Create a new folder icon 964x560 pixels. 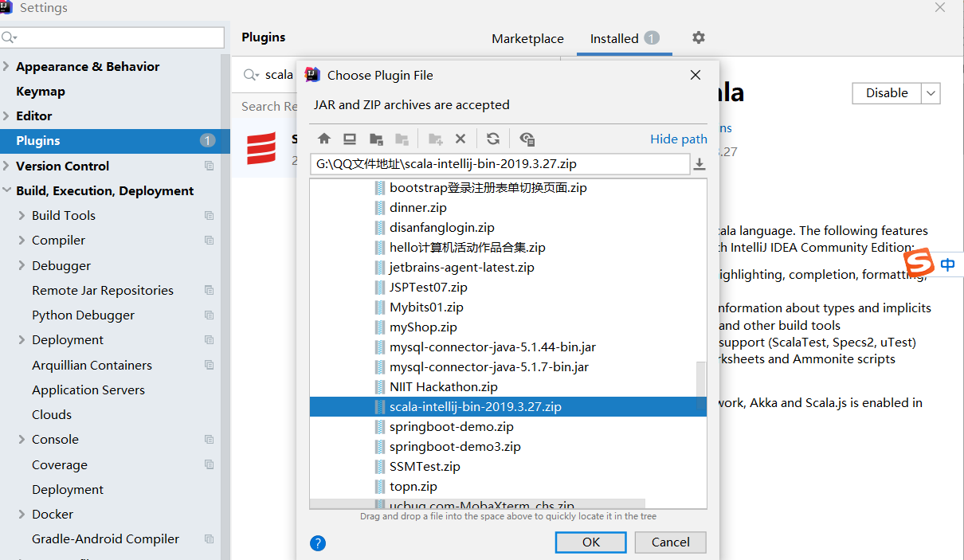(435, 139)
